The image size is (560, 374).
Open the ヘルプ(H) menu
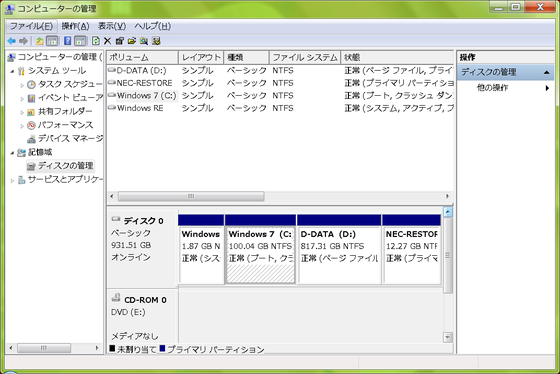coord(152,26)
